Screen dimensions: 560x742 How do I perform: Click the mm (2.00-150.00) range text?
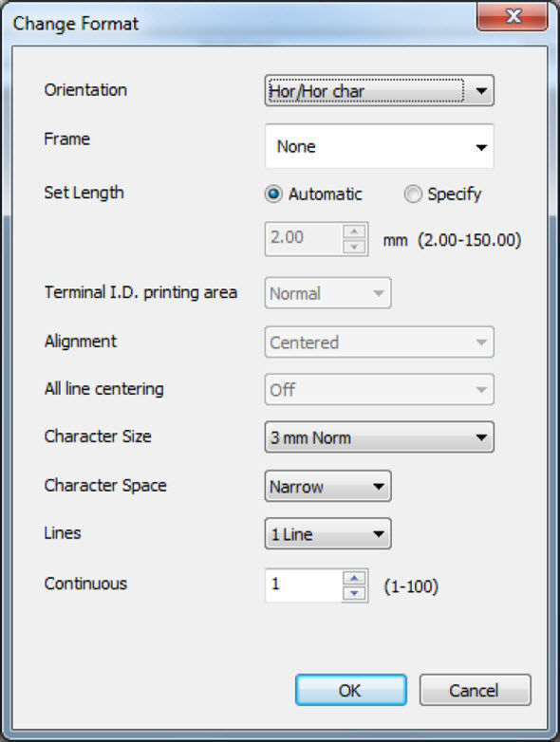point(452,240)
